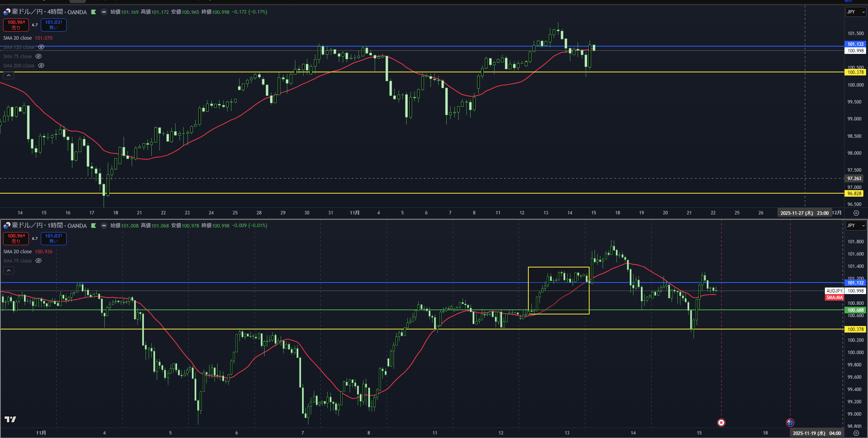
Task: Open Australia economic event marker on lower chart
Action: tap(790, 423)
